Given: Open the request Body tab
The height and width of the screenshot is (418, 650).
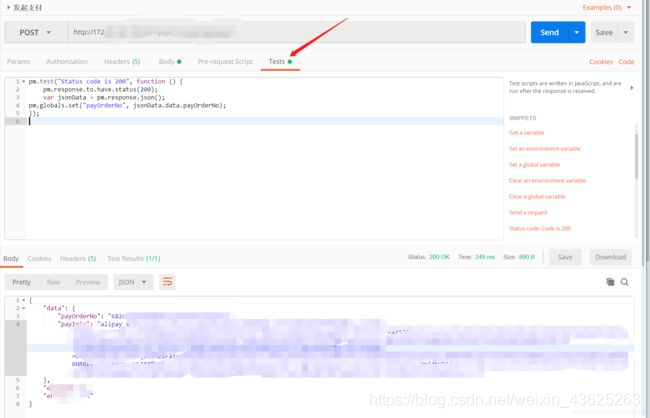Looking at the screenshot, I should click(x=170, y=61).
